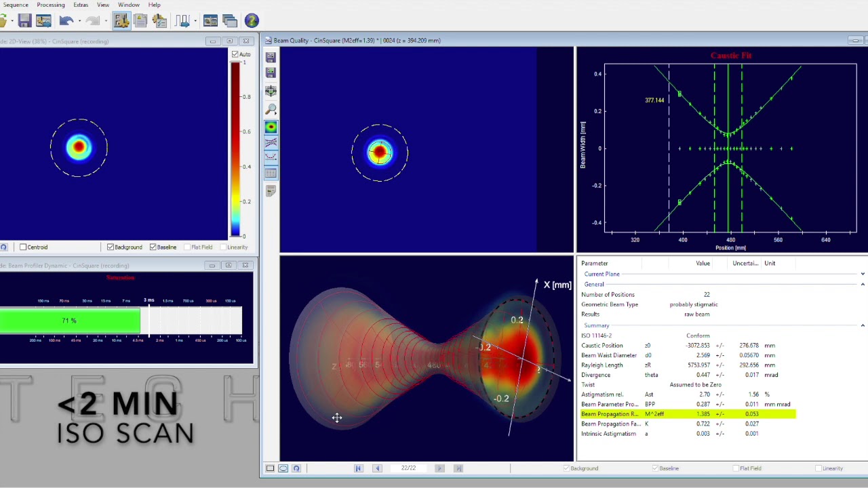Toggle Baseline checkbox in the 2D-View window
The image size is (868, 488).
click(x=153, y=247)
